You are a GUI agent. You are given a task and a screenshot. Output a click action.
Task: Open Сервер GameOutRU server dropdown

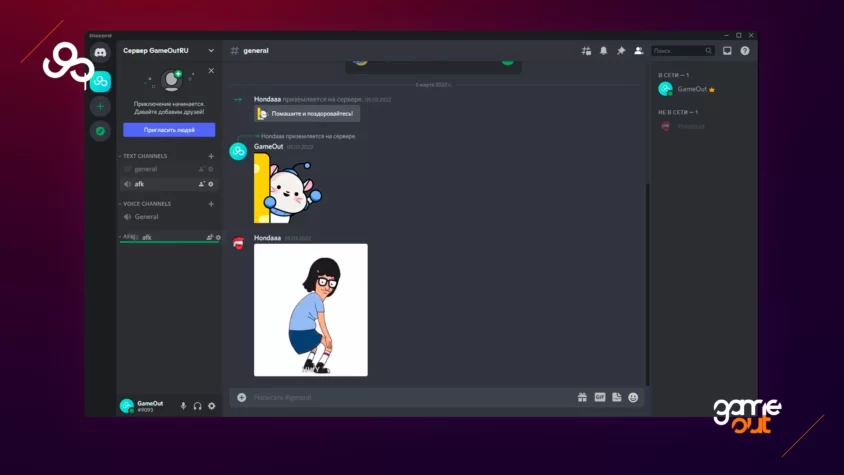[168, 51]
